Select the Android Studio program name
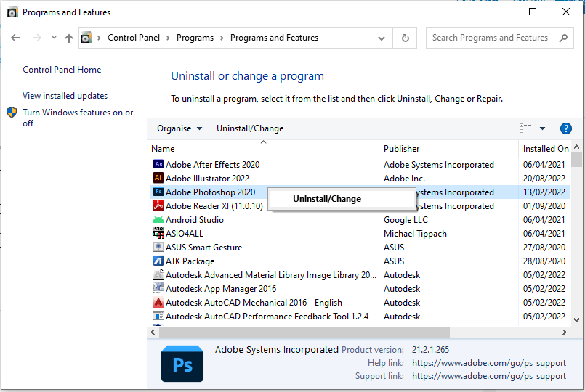 [194, 220]
